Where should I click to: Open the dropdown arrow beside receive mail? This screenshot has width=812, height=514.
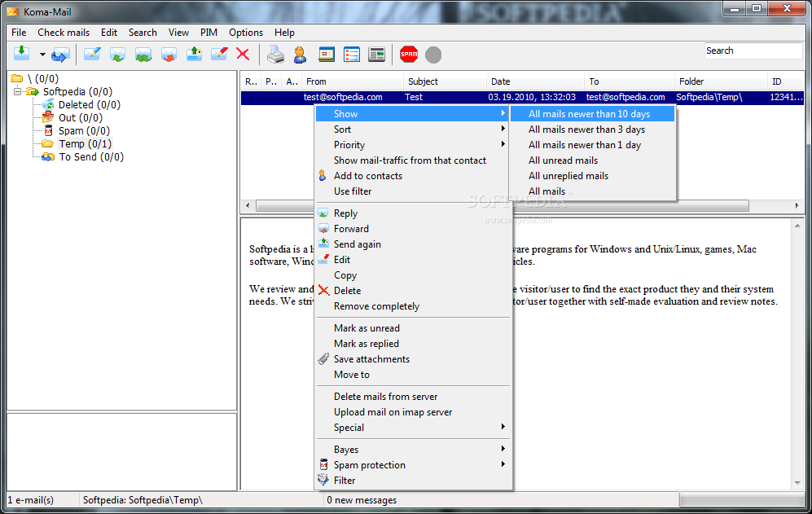coord(42,55)
